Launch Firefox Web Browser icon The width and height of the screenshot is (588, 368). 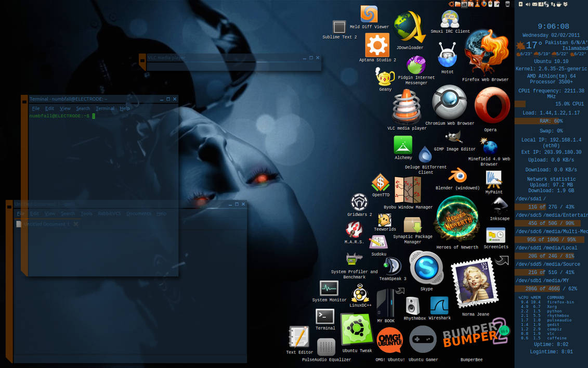[487, 53]
